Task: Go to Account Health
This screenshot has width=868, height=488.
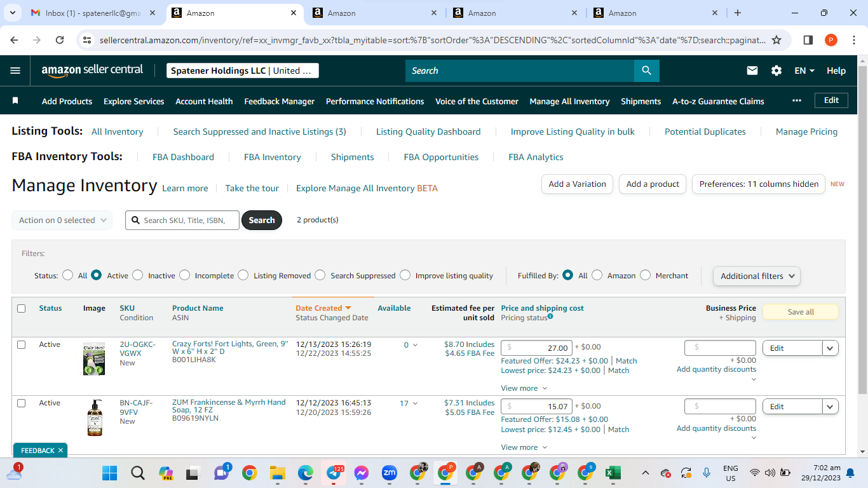Action: [204, 101]
